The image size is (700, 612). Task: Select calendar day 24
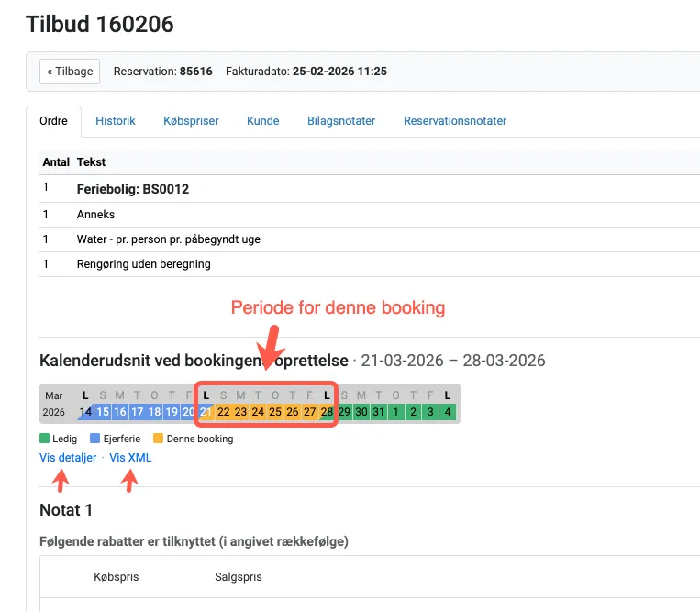pyautogui.click(x=258, y=412)
